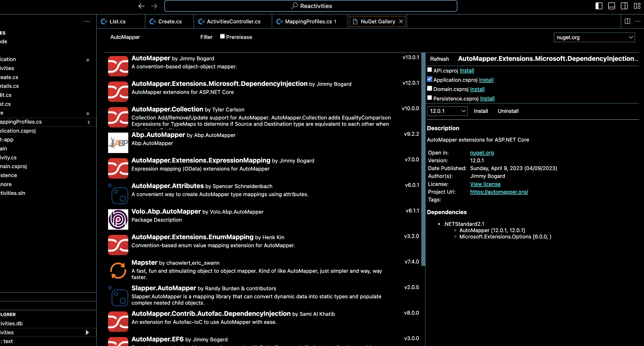644x346 pixels.
Task: Switch to ActivitiesController.cs tab
Action: (x=233, y=21)
